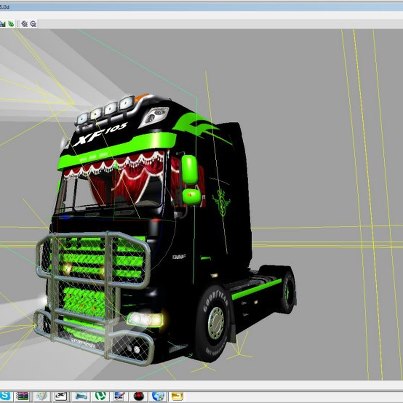Click the zoom in magnifier icon
The image size is (403, 403).
click(x=25, y=24)
